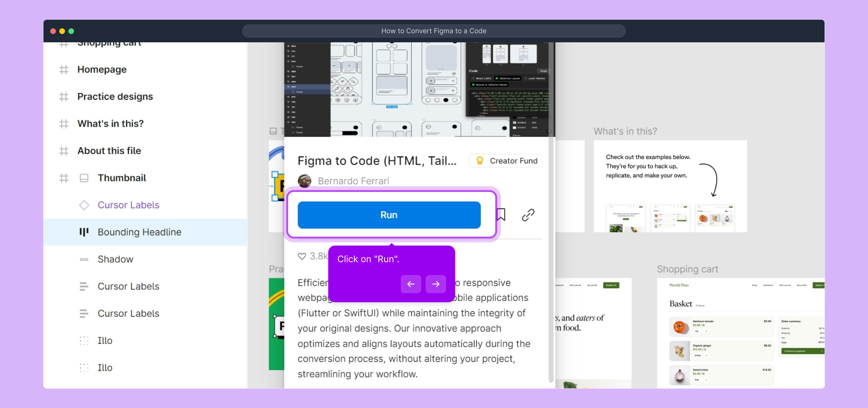The height and width of the screenshot is (408, 868).
Task: Copy plugin link via chain icon
Action: (528, 215)
